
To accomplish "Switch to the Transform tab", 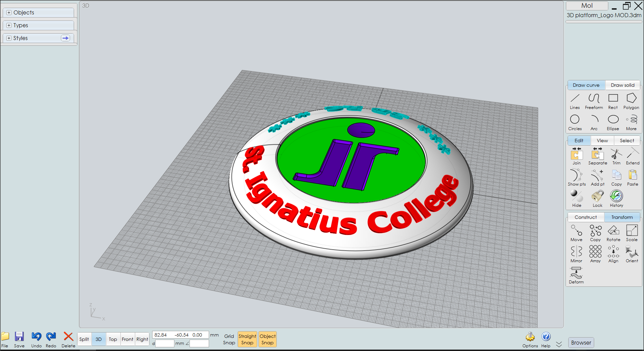I will (x=622, y=217).
